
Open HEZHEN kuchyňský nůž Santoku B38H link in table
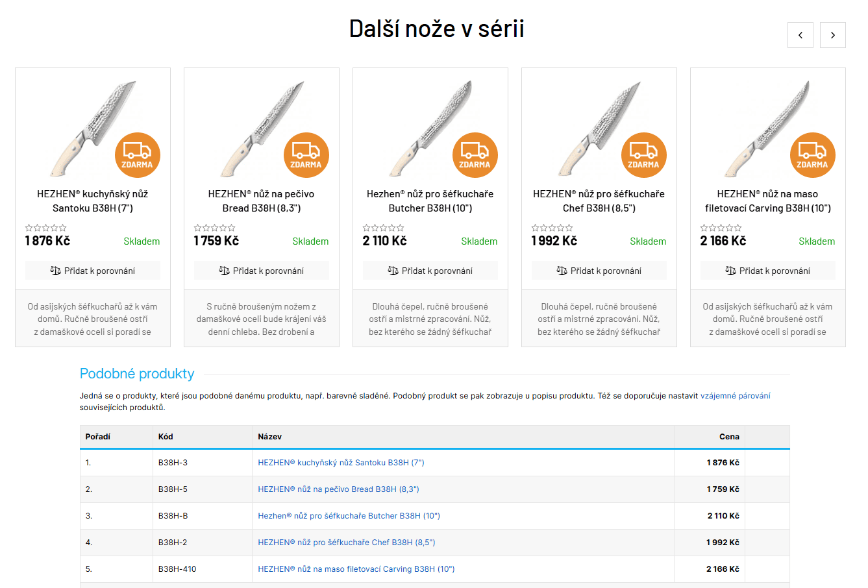(341, 462)
